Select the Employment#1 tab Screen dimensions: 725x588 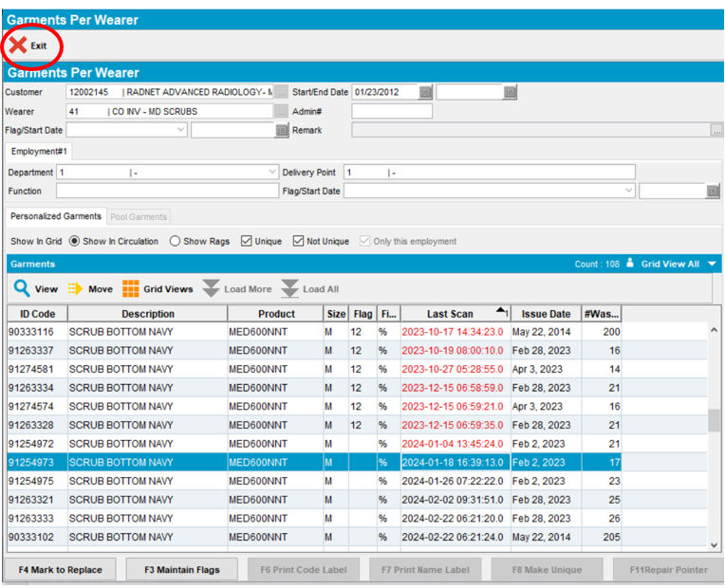[38, 152]
